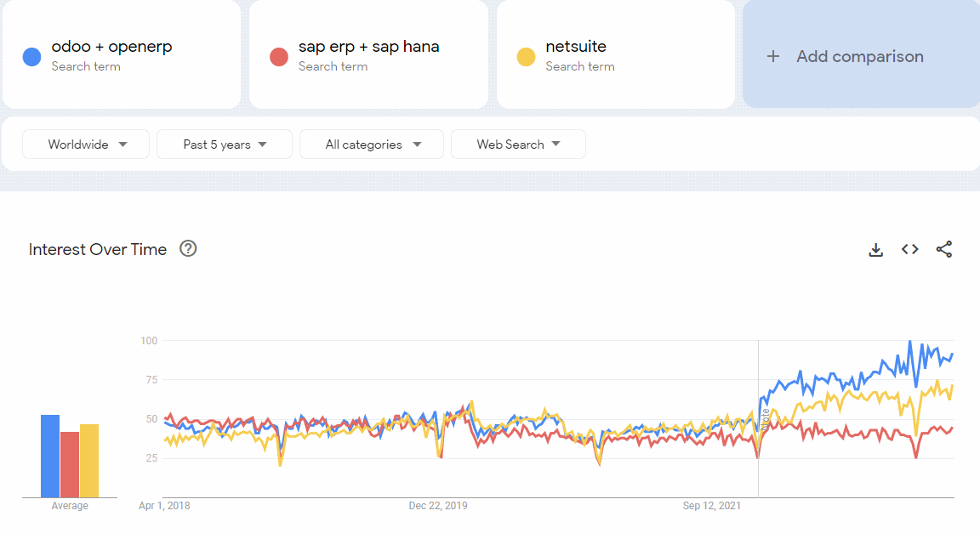Image resolution: width=980 pixels, height=539 pixels.
Task: Click the download CSV icon
Action: (x=875, y=250)
